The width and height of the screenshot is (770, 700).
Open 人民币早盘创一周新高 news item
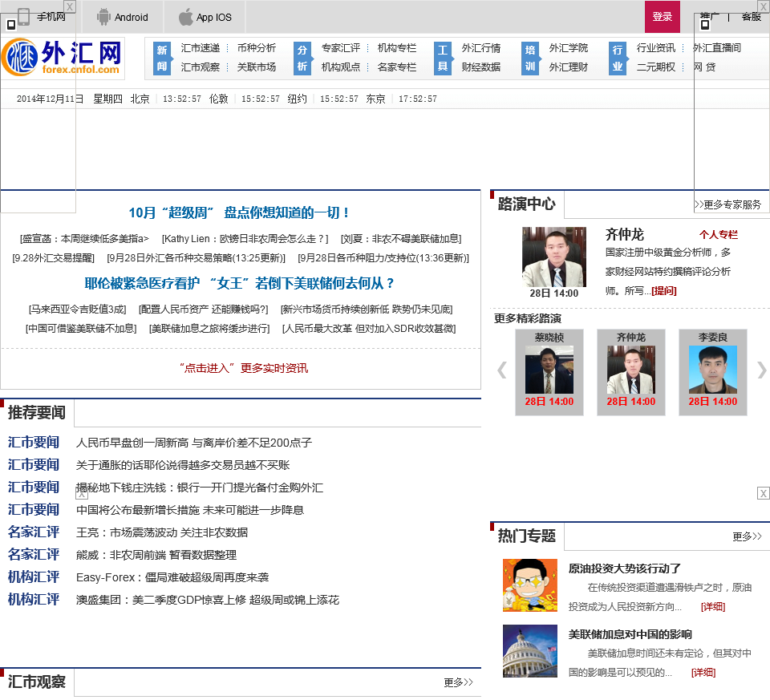[194, 443]
